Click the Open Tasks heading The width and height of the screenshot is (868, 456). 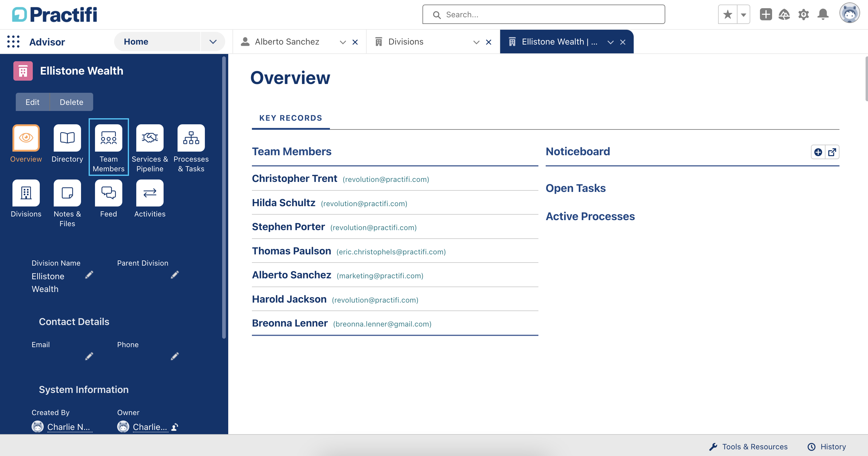pyautogui.click(x=575, y=188)
